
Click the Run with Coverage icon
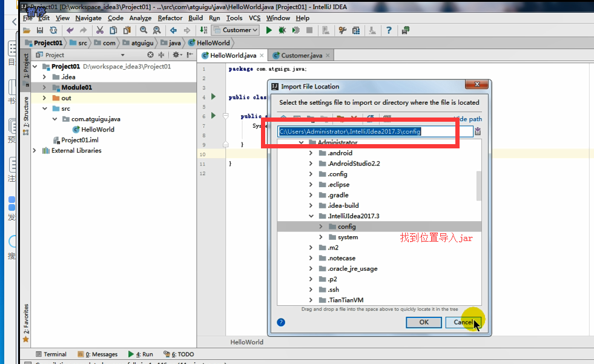[296, 30]
